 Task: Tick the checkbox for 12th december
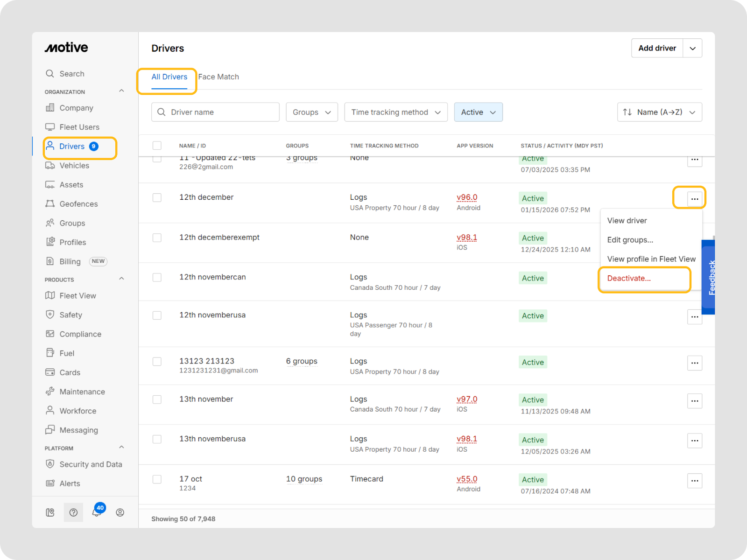(x=157, y=198)
